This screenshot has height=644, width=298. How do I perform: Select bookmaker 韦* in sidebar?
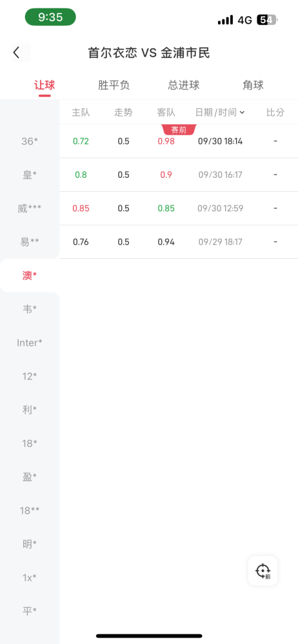pos(30,309)
